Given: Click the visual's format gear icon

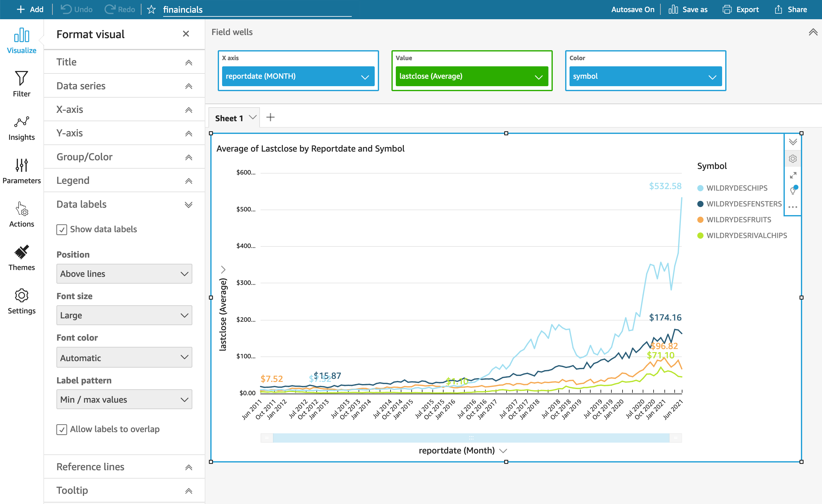Looking at the screenshot, I should coord(793,159).
